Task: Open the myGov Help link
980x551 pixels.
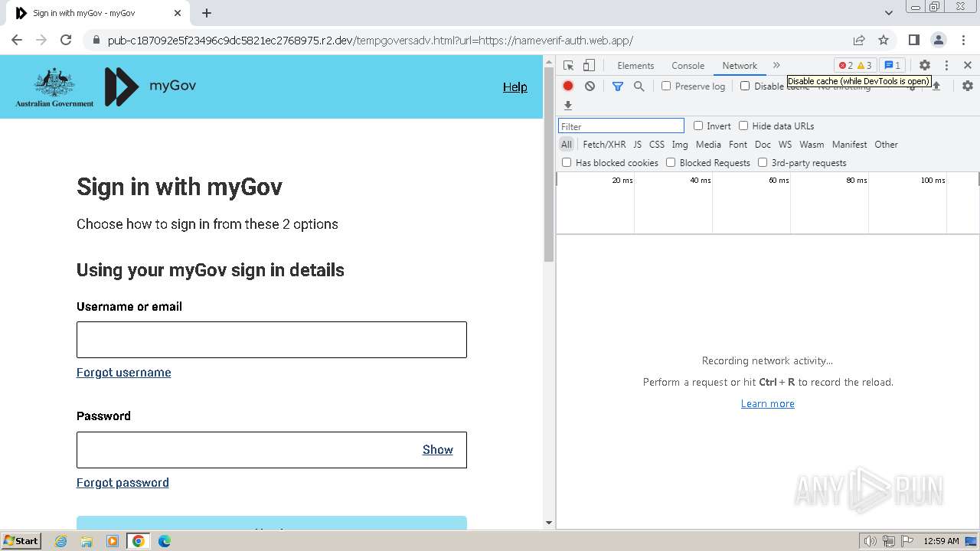Action: (x=515, y=87)
